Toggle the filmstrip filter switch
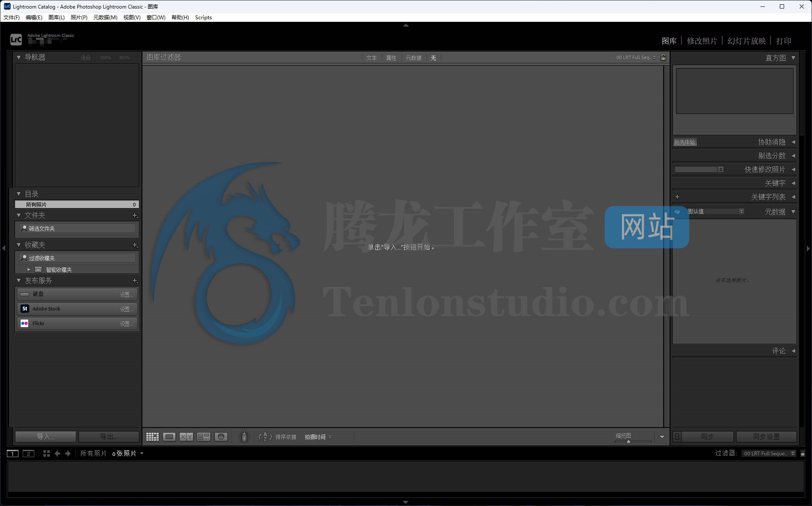Image resolution: width=812 pixels, height=506 pixels. (803, 453)
